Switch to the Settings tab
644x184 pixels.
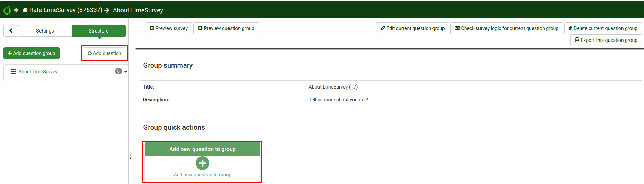pyautogui.click(x=45, y=31)
